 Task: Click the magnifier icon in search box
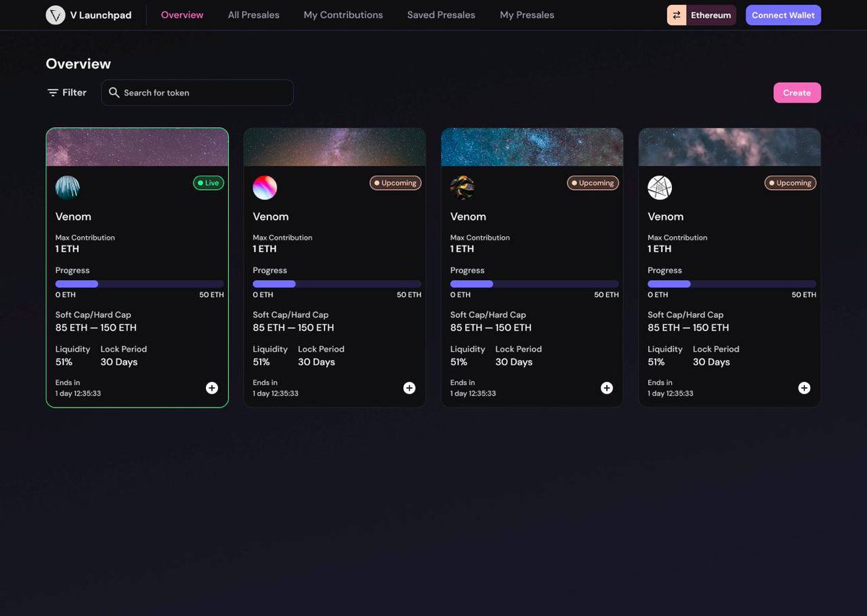[114, 92]
